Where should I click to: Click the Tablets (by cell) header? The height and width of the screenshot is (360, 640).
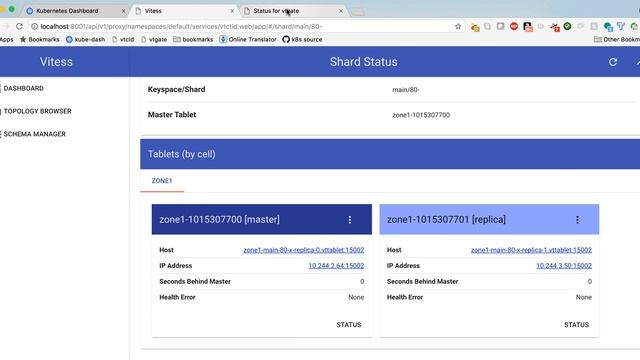pos(390,154)
